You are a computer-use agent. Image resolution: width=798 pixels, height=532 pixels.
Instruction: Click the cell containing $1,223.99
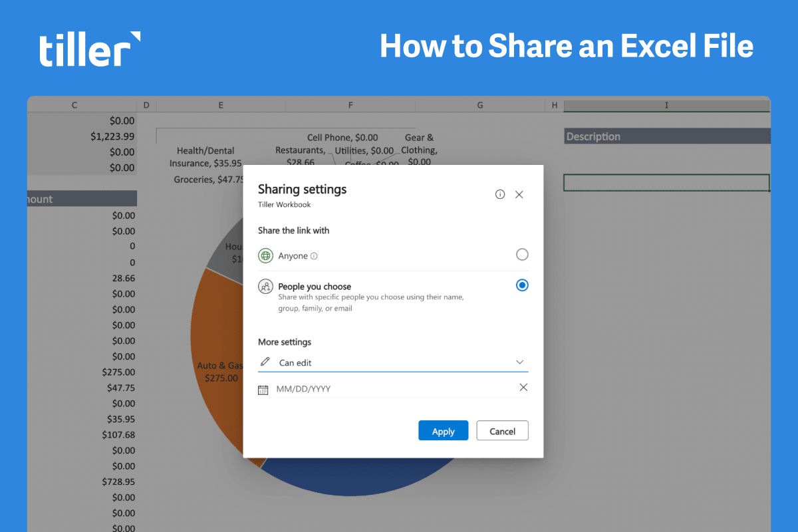coord(82,136)
